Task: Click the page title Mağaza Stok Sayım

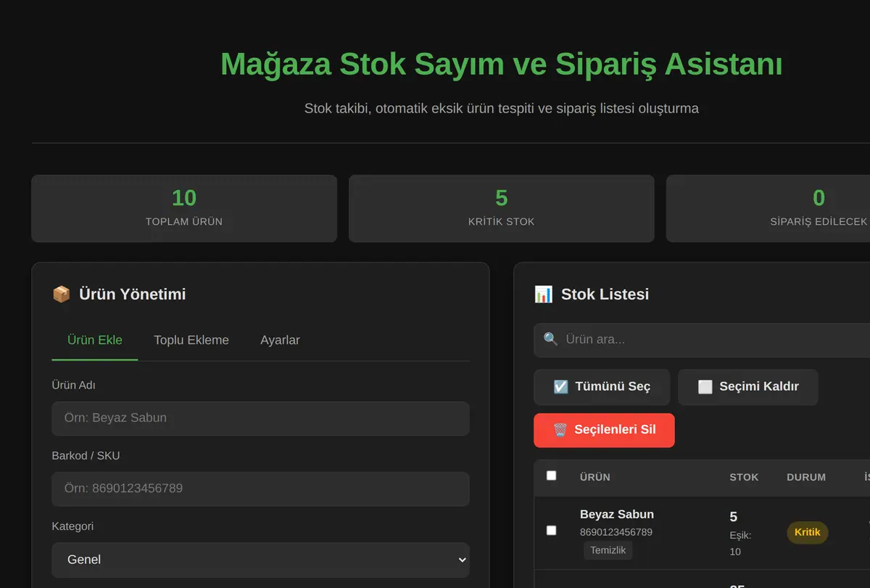Action: pos(501,64)
